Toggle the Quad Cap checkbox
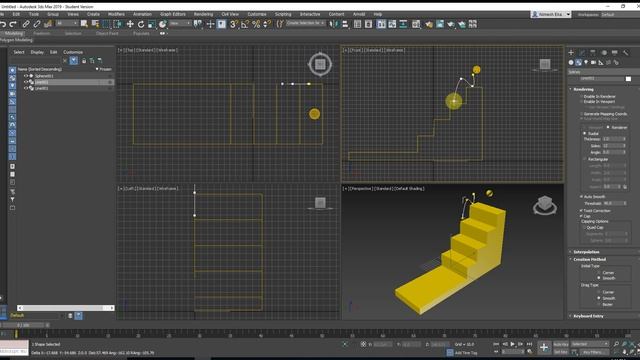This screenshot has height=360, width=640. click(x=584, y=227)
